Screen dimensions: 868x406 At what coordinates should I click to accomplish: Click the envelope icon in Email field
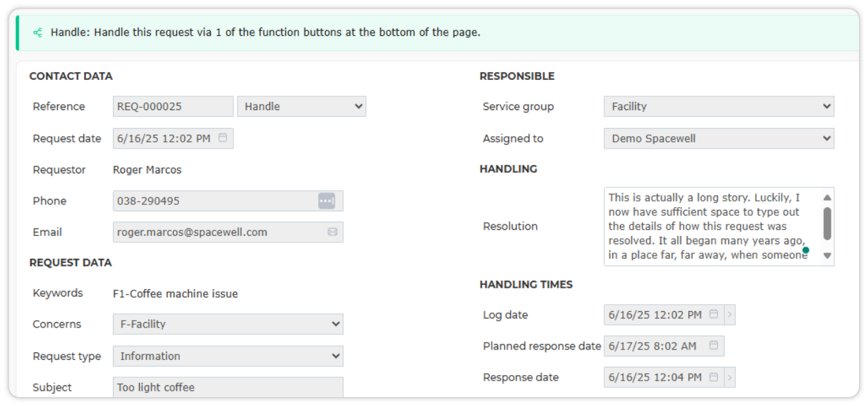333,232
